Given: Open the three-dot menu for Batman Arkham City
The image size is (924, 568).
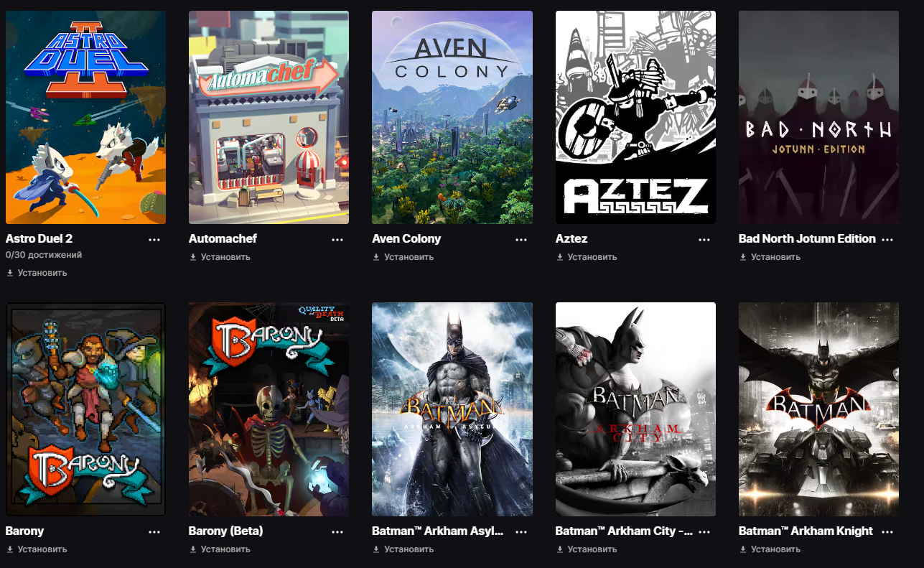Looking at the screenshot, I should pos(704,532).
